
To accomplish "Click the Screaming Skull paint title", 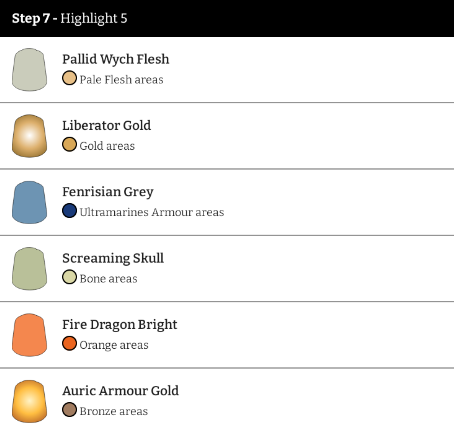I will coord(113,258).
